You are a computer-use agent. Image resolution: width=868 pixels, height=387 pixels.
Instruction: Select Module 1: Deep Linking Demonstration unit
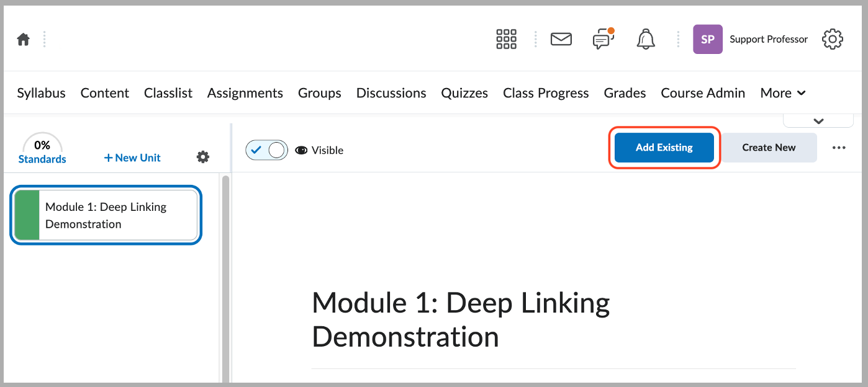pos(106,215)
